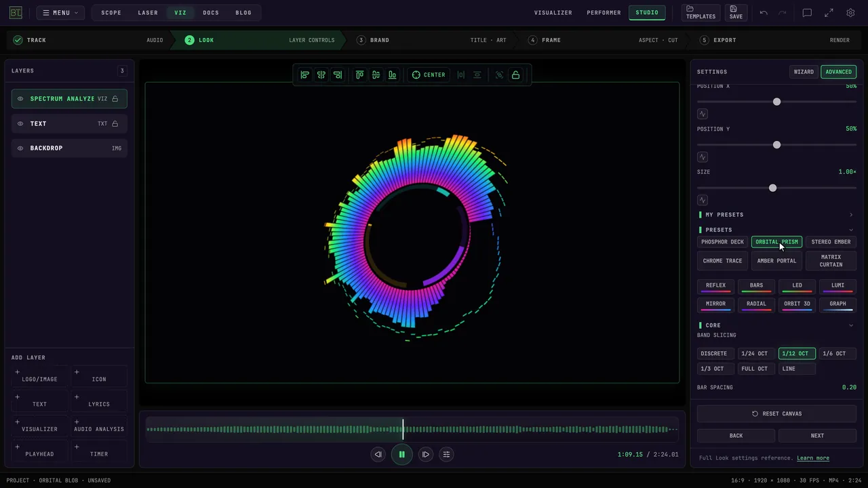
Task: Align layer to right edge
Action: tap(338, 75)
